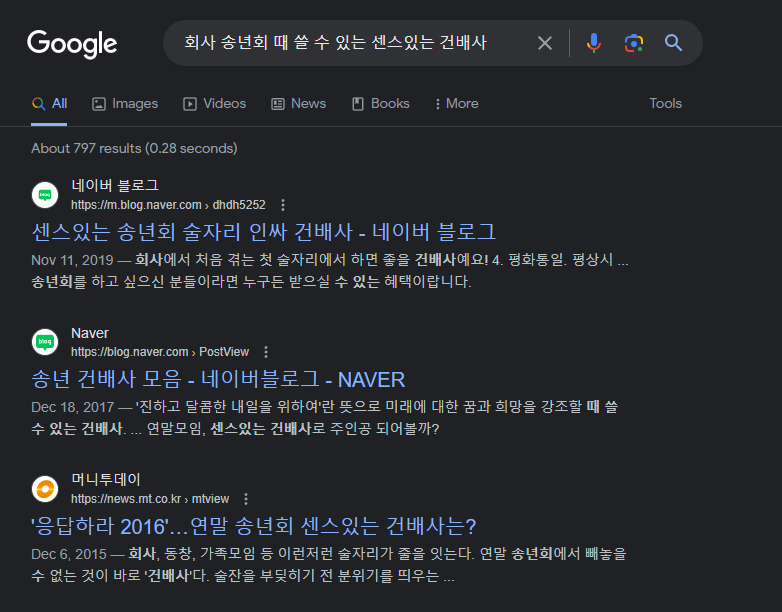Click the Dec 6, 2015 snippet

(x=329, y=565)
